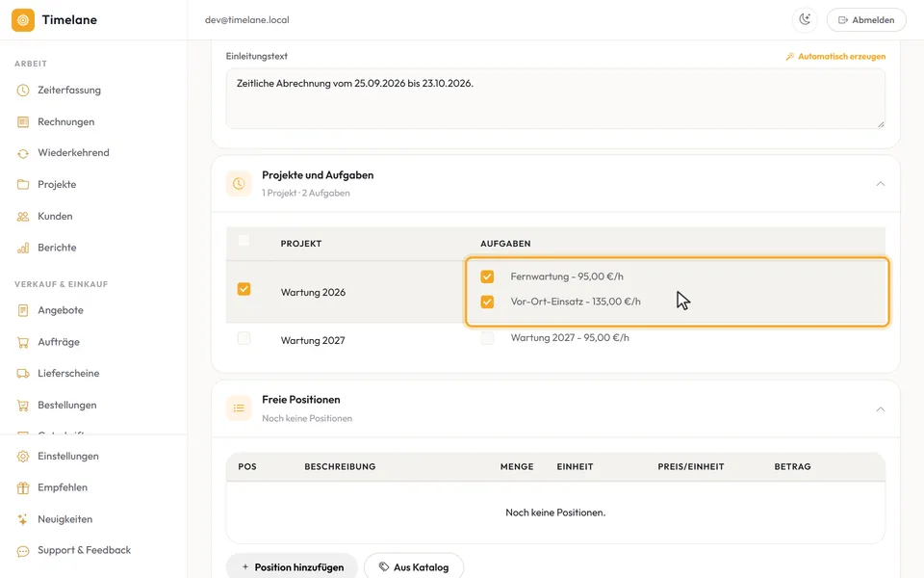Click the Empfehlen gift icon
The image size is (924, 578).
[x=23, y=487]
